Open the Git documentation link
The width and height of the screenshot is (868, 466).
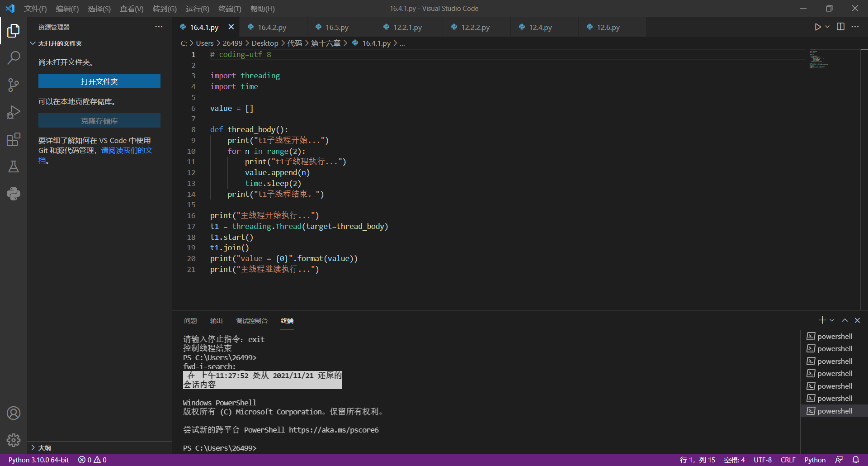(127, 151)
